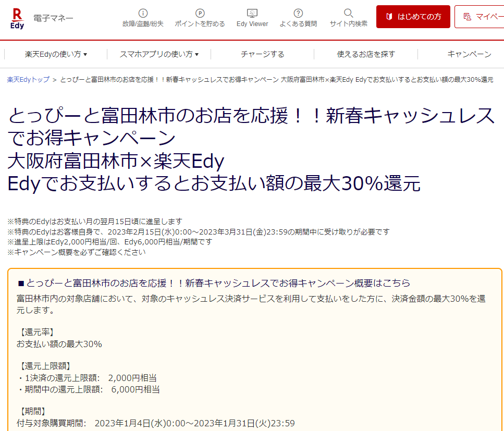Image resolution: width=504 pixels, height=431 pixels.
Task: Click the キャンペーン概要はこちら box heading
Action: click(x=214, y=283)
